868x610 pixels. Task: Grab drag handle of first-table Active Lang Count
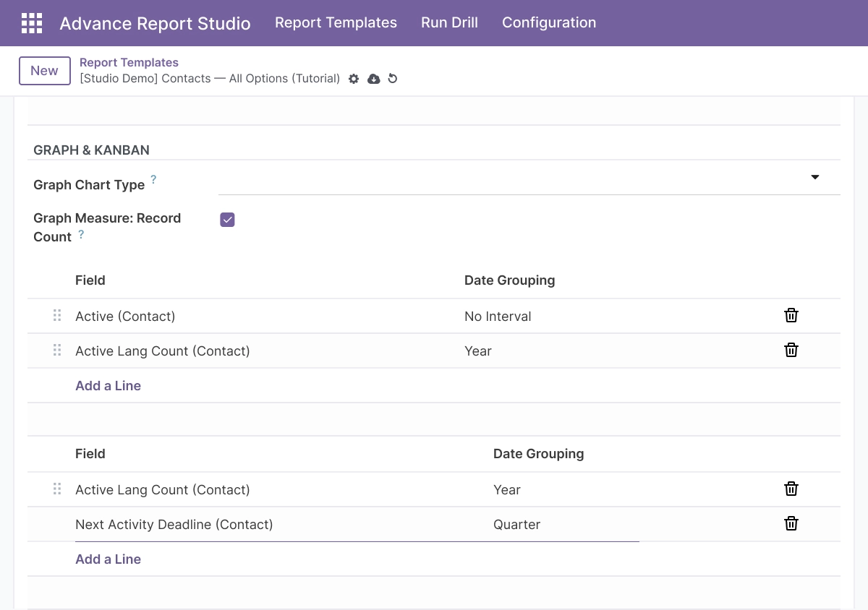pos(57,351)
